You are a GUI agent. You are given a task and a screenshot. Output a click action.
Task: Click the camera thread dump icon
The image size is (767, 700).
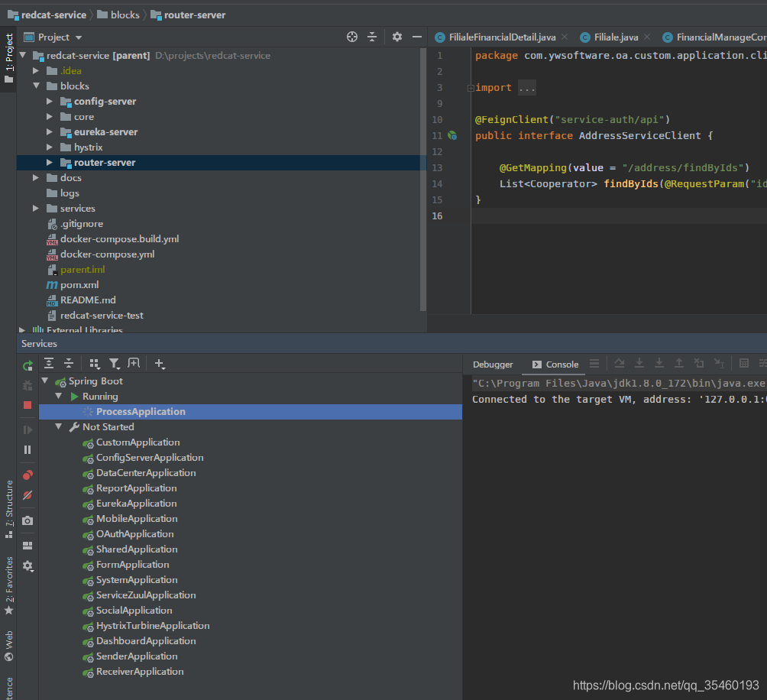point(28,520)
